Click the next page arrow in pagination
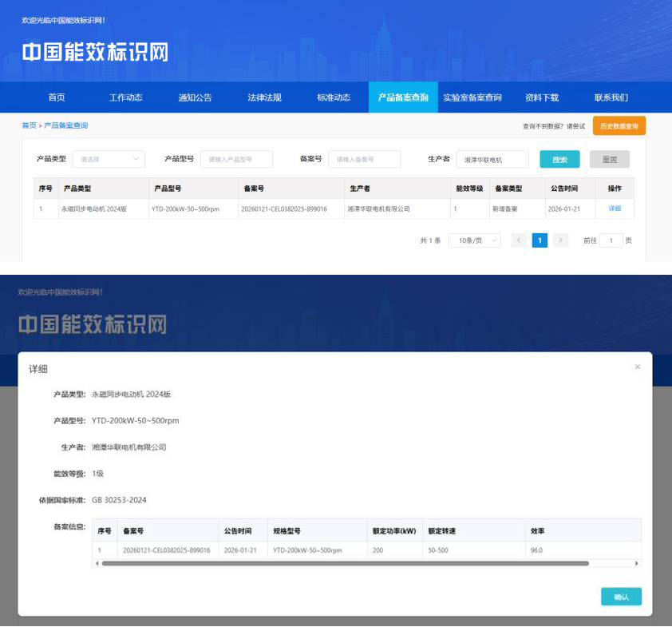 click(560, 240)
